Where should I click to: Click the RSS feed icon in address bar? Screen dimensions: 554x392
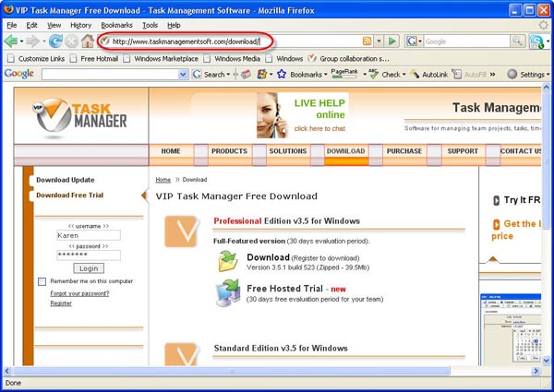pos(367,42)
